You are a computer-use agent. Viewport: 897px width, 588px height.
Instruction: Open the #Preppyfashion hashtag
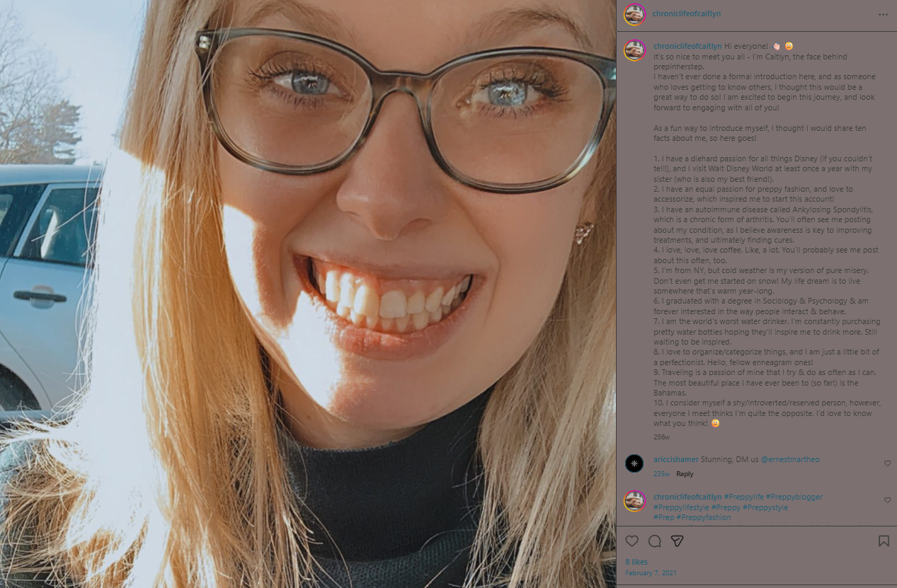click(x=703, y=517)
